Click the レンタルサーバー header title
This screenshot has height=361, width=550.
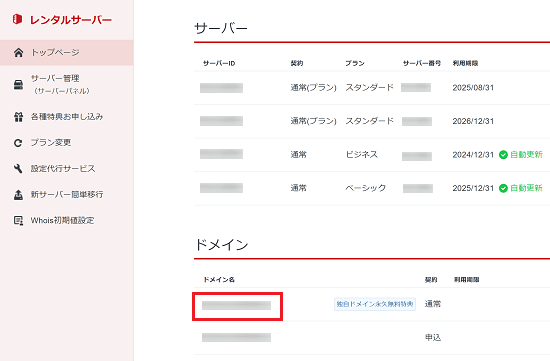pos(71,20)
